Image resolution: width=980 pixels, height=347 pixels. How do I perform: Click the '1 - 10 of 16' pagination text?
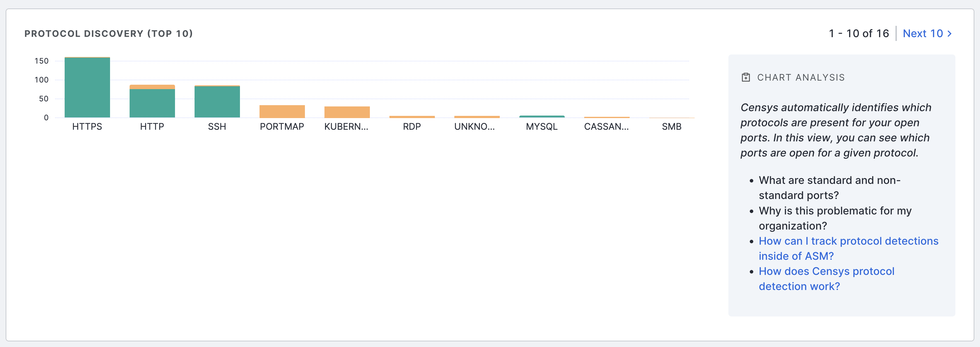pos(859,34)
